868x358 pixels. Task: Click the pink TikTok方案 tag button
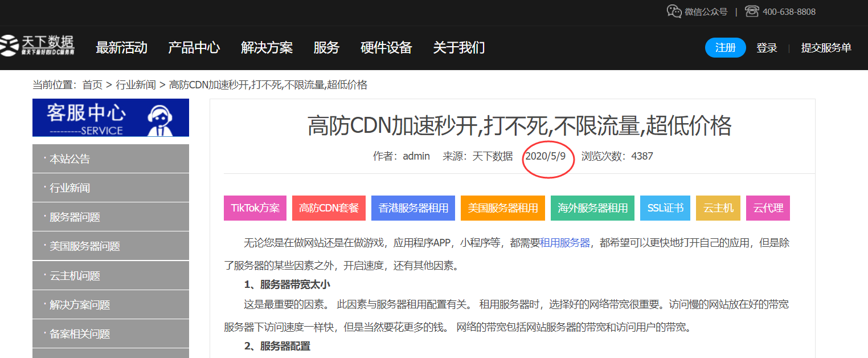coord(255,208)
